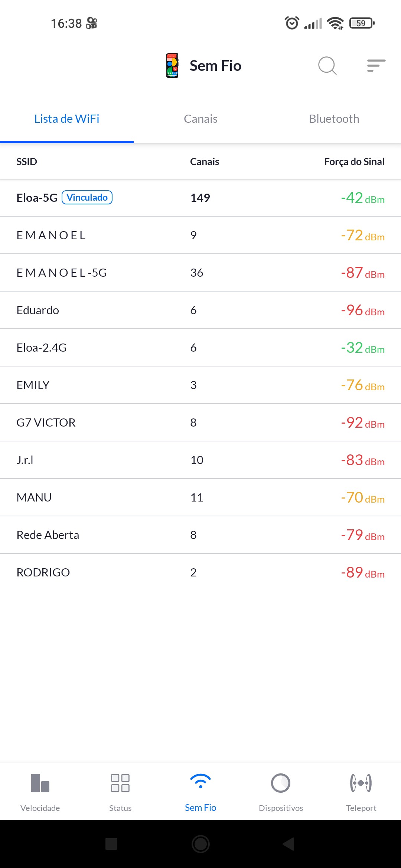Sort by Força do Sinal column header
The width and height of the screenshot is (401, 868).
(x=354, y=162)
